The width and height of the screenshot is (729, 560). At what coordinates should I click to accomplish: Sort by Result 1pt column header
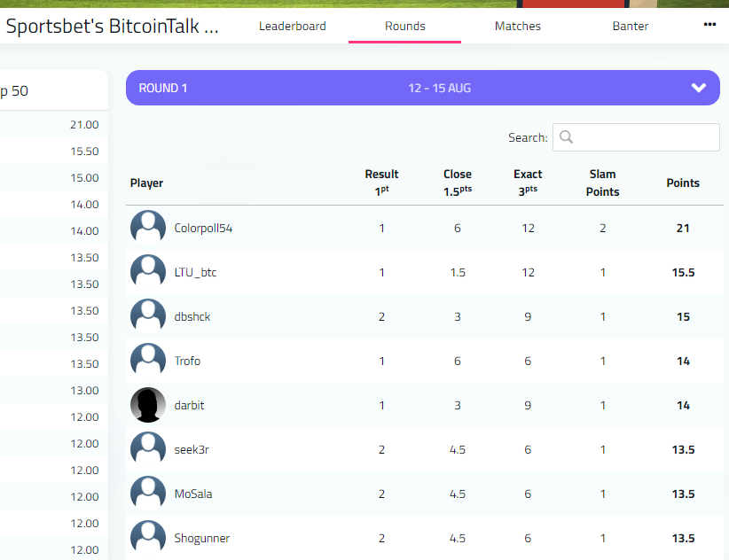pos(381,183)
